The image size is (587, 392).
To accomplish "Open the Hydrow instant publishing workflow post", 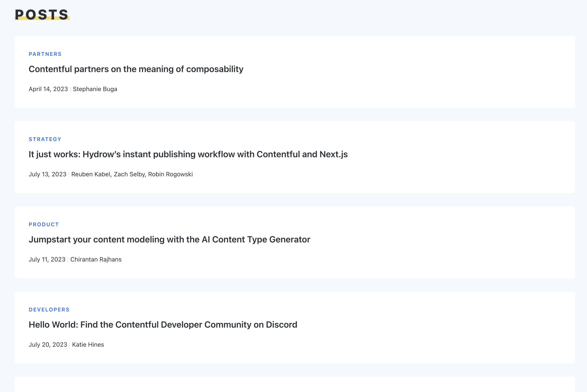I will point(188,154).
